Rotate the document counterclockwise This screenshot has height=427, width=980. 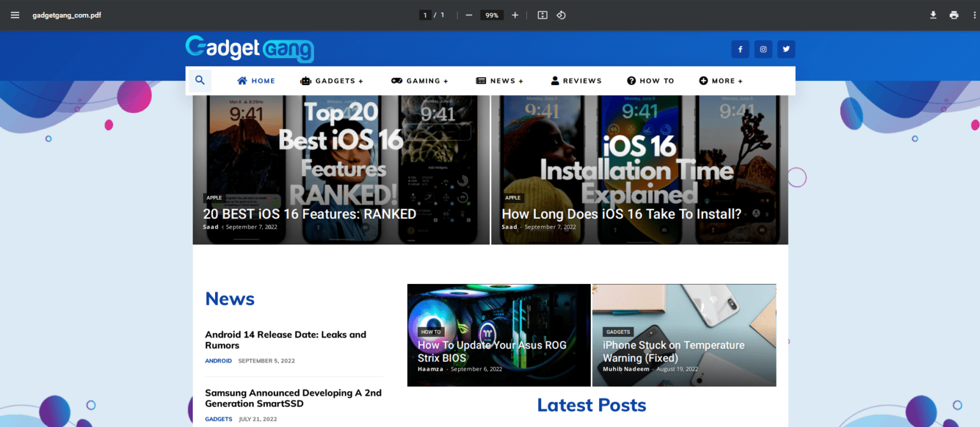tap(561, 15)
